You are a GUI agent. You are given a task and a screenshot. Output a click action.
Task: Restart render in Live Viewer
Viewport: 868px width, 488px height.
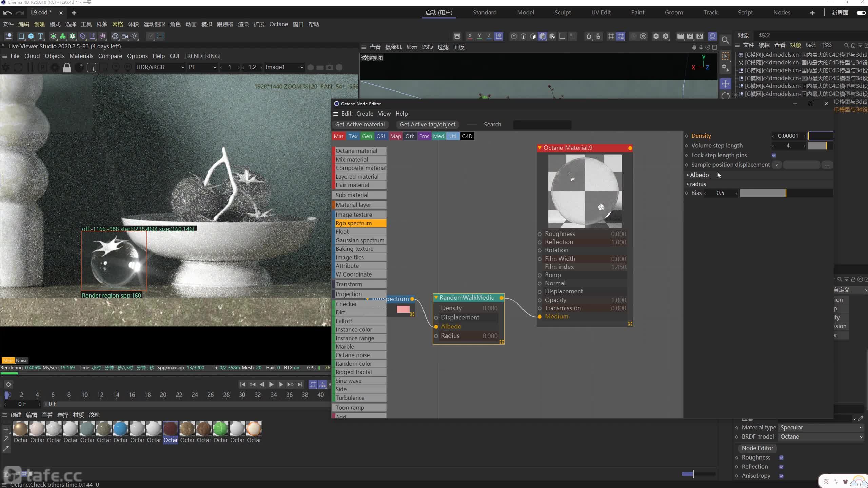[x=18, y=67]
